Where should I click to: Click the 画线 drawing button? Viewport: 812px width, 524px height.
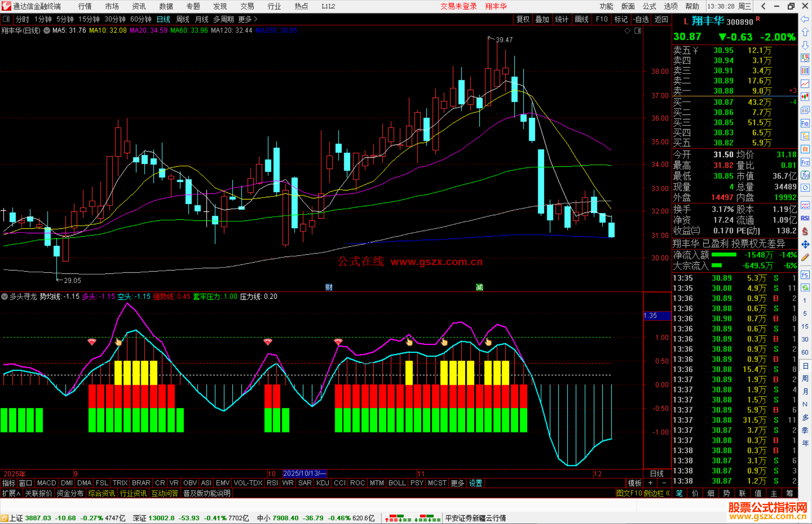click(581, 19)
